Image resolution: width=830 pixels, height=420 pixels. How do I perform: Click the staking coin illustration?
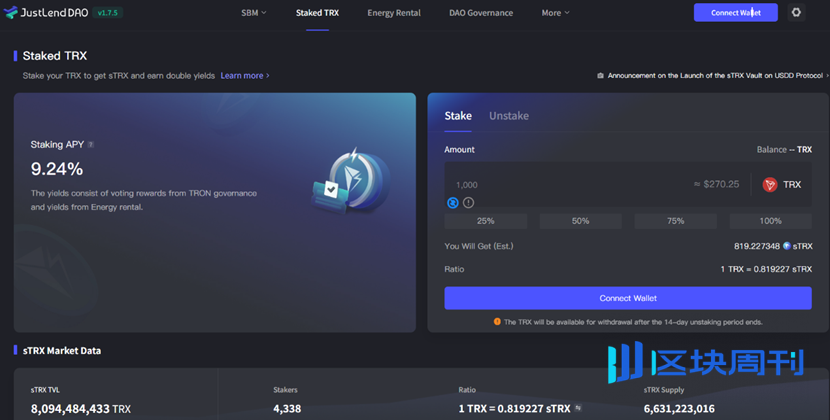click(x=351, y=181)
